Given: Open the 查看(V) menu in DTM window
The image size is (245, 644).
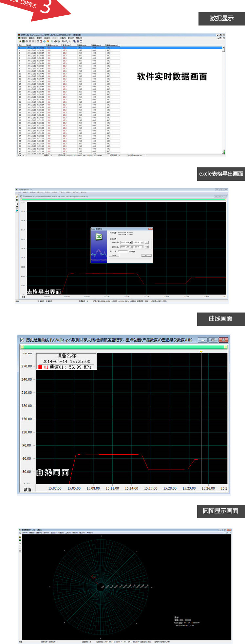Looking at the screenshot, I should pos(39,38).
